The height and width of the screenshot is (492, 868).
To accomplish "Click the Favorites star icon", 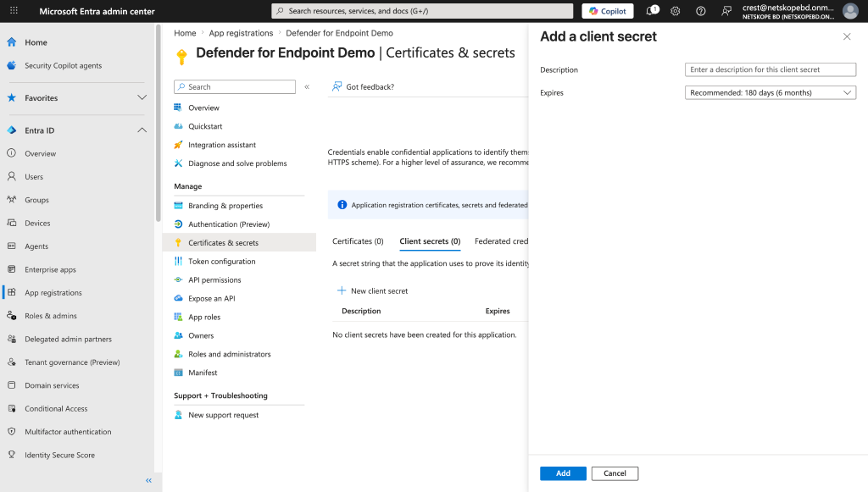I will [x=12, y=98].
